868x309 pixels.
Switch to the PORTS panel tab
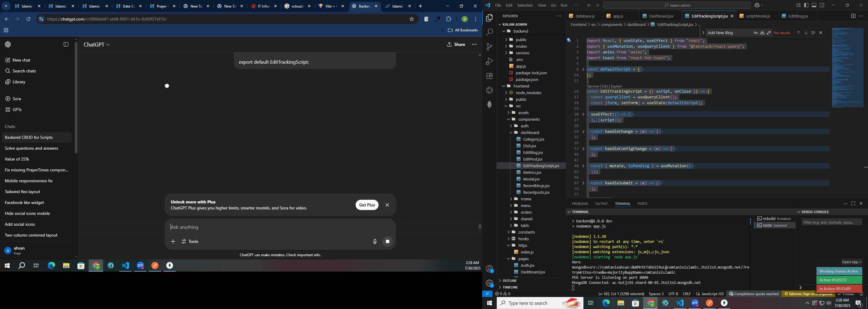pos(642,204)
